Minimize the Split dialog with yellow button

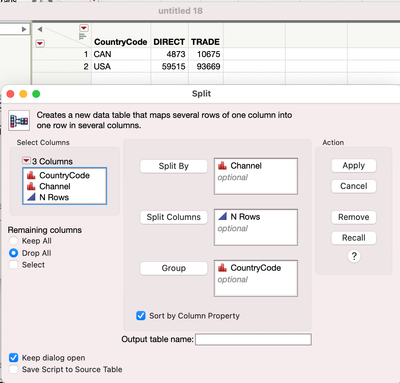[x=23, y=94]
